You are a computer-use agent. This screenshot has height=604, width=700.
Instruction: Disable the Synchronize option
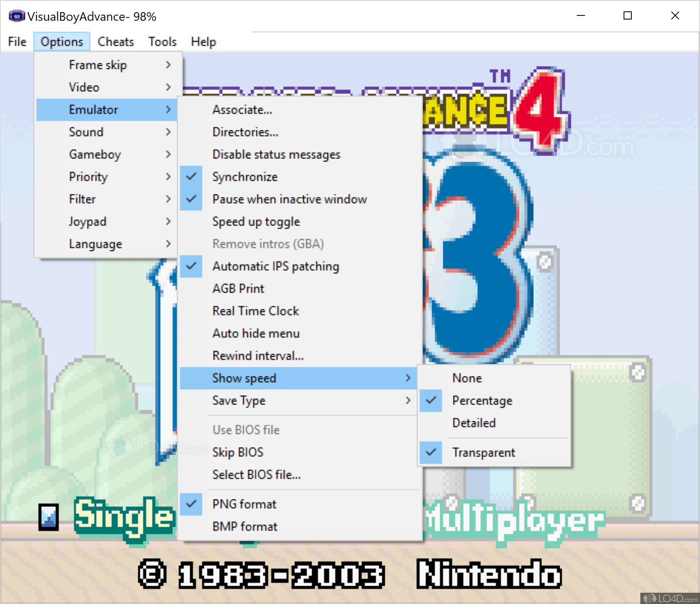tap(245, 177)
